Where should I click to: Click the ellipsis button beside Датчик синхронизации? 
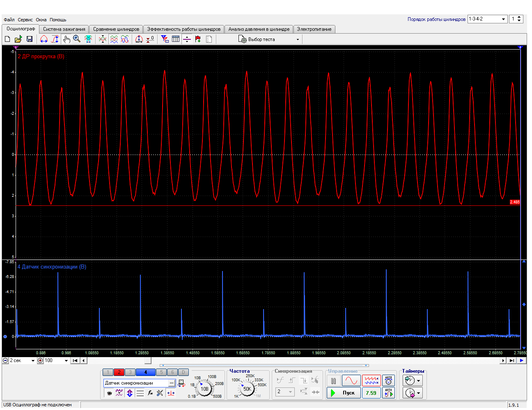click(x=172, y=383)
